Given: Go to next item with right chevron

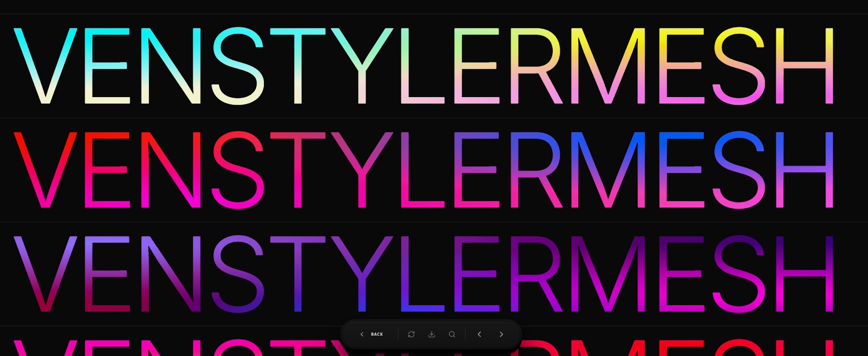Looking at the screenshot, I should pos(501,334).
